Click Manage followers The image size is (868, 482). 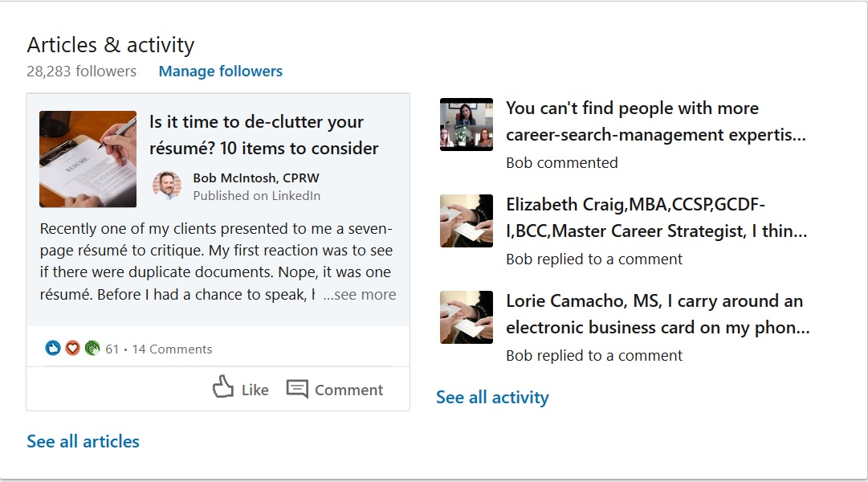pos(220,71)
